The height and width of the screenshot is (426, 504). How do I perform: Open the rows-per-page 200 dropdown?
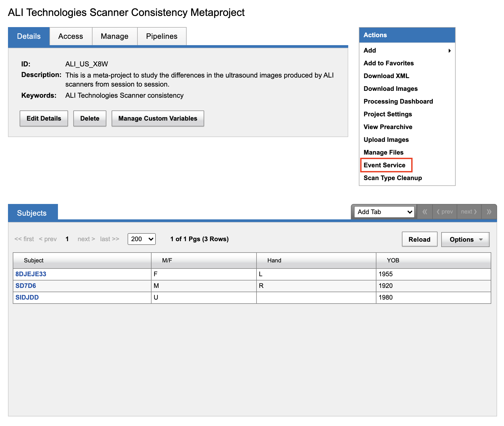pos(141,239)
